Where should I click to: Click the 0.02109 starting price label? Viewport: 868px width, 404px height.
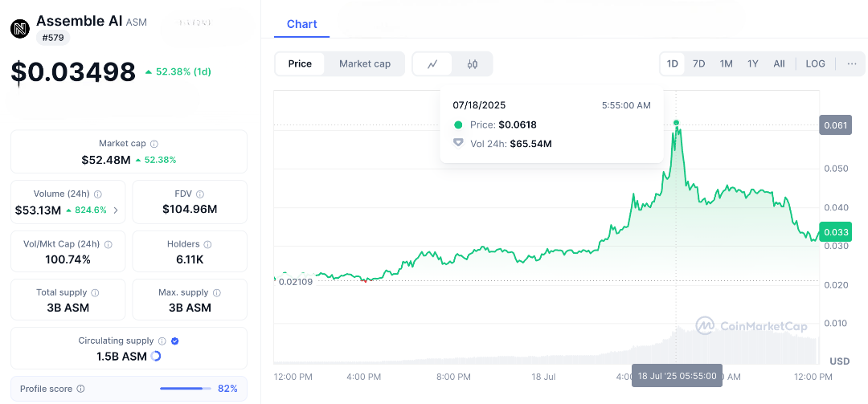coord(295,282)
